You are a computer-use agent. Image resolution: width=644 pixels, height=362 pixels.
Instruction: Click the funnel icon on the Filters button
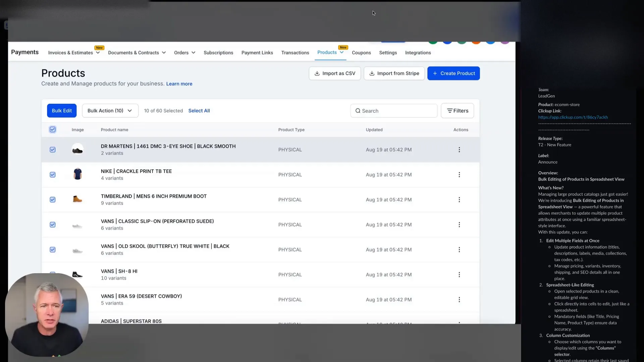click(450, 111)
